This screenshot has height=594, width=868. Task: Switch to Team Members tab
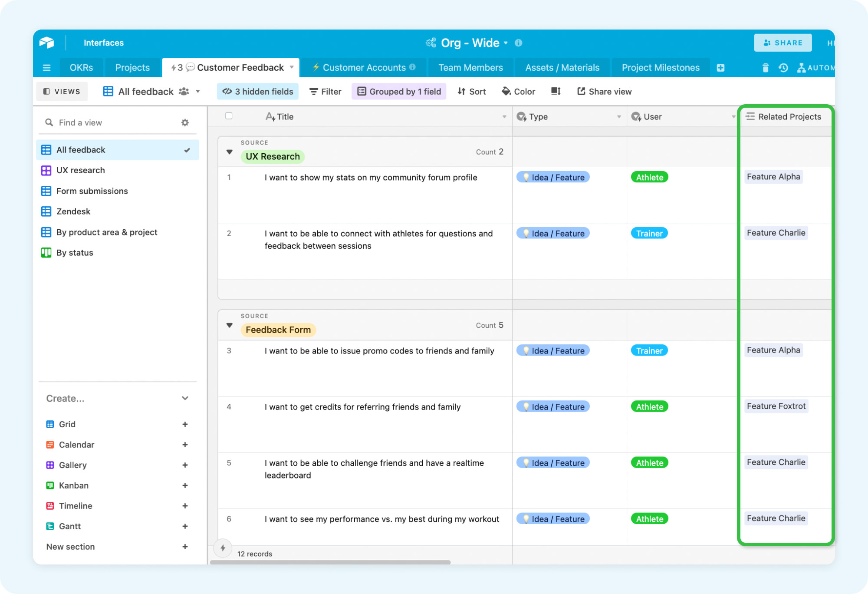click(470, 68)
